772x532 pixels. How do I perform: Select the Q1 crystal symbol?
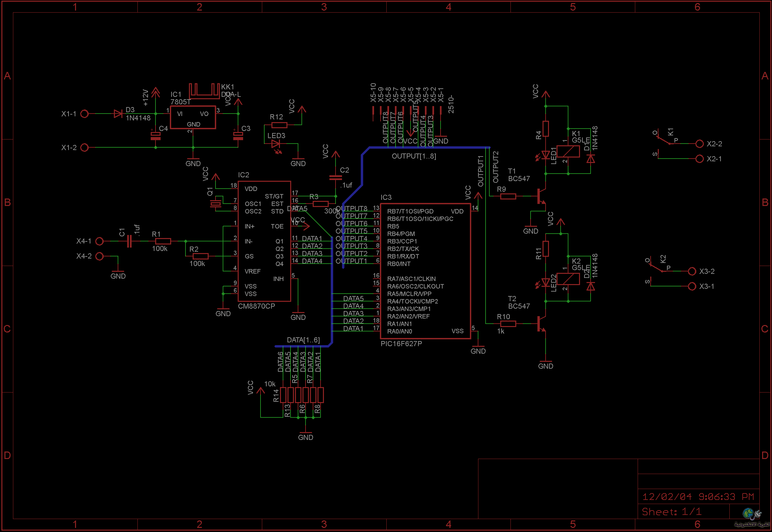point(216,204)
